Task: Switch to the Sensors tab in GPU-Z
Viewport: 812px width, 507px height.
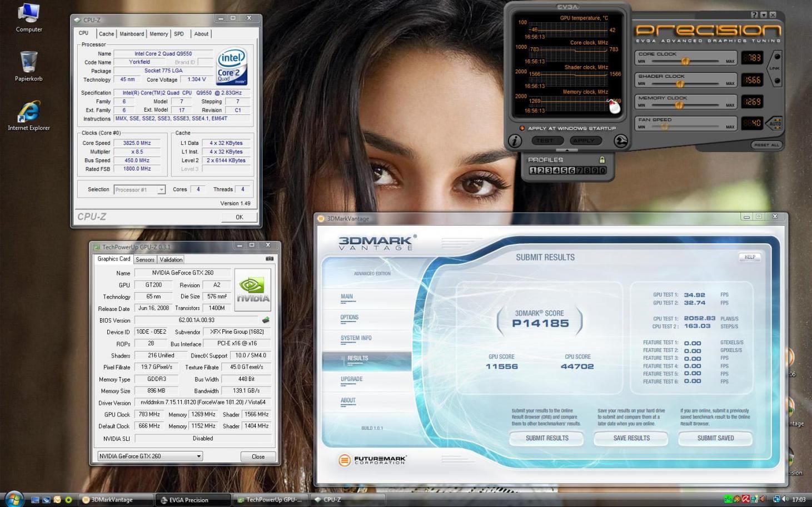Action: pyautogui.click(x=145, y=259)
